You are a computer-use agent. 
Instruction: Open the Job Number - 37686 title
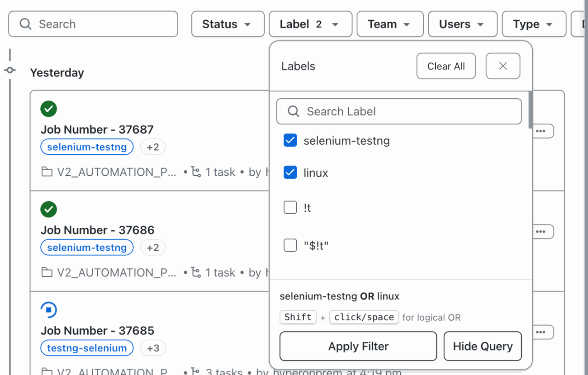coord(97,230)
